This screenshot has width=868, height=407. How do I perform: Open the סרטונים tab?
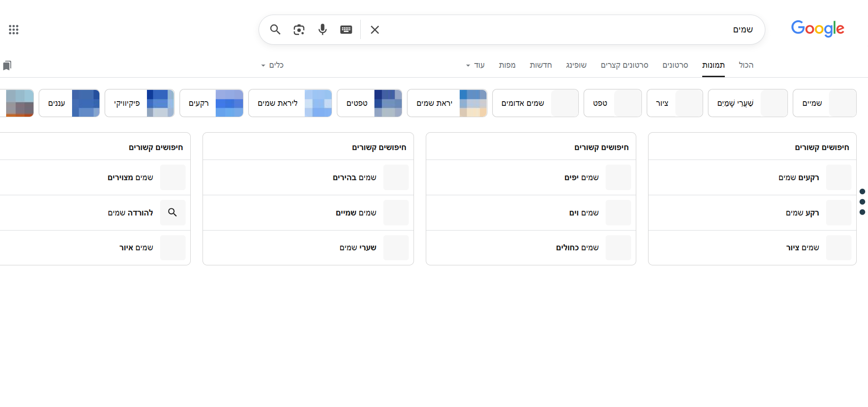675,65
